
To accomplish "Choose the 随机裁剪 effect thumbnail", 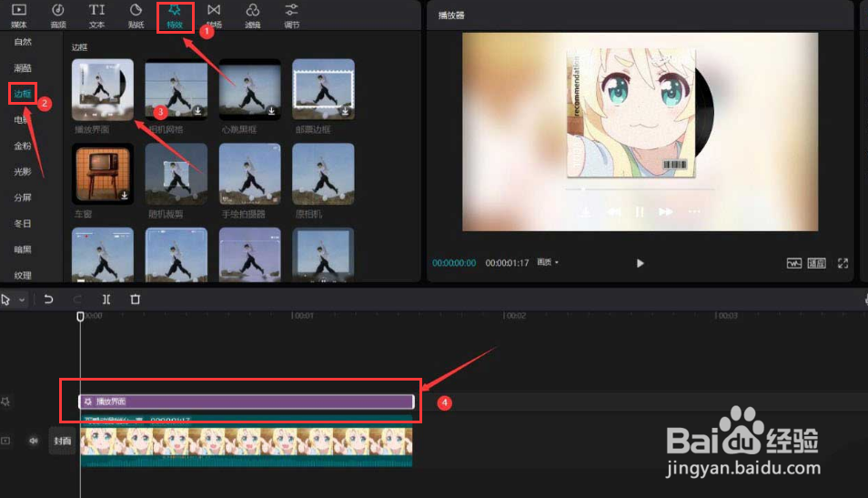I will pos(176,174).
